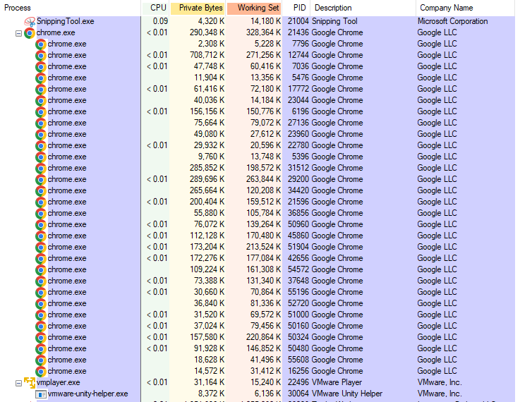Viewport: 532px width, 402px height.
Task: Click the VMware Player description cell
Action: [337, 382]
